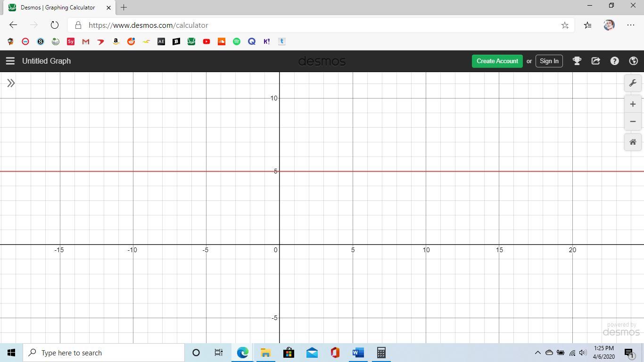Open the language globe menu
The image size is (644, 362).
(633, 61)
